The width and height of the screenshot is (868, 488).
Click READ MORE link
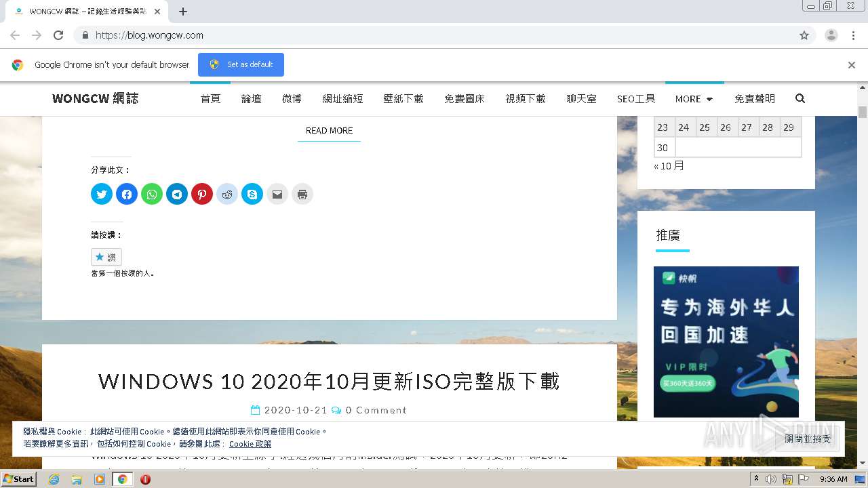[x=329, y=131]
